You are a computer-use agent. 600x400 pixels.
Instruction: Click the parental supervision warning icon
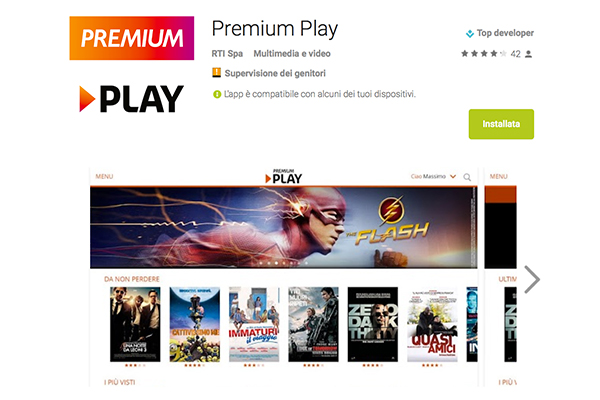(217, 72)
